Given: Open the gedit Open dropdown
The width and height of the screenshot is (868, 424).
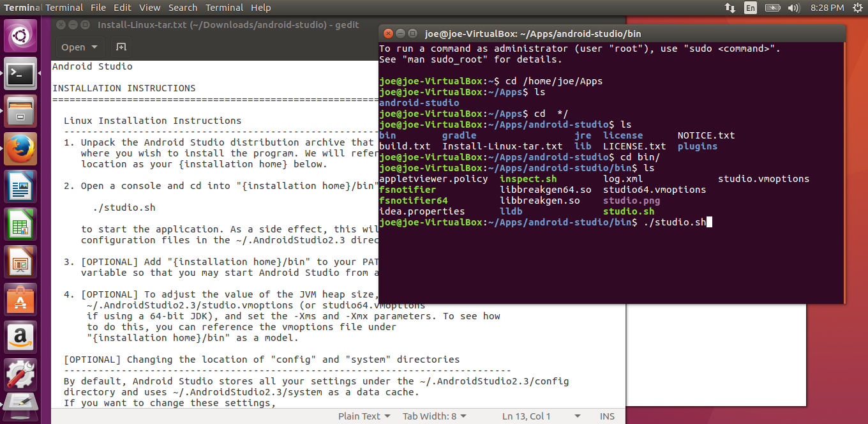Looking at the screenshot, I should [x=79, y=47].
